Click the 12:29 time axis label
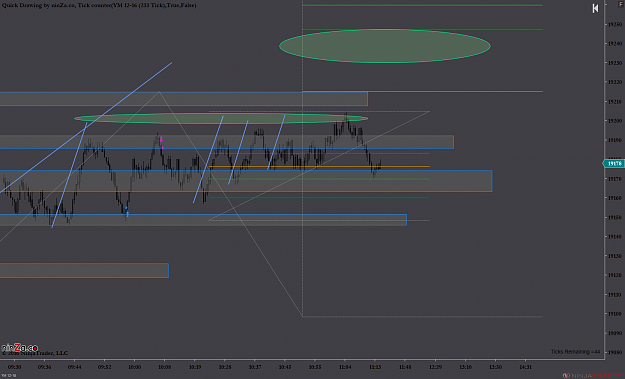The height and width of the screenshot is (379, 625). tap(435, 367)
